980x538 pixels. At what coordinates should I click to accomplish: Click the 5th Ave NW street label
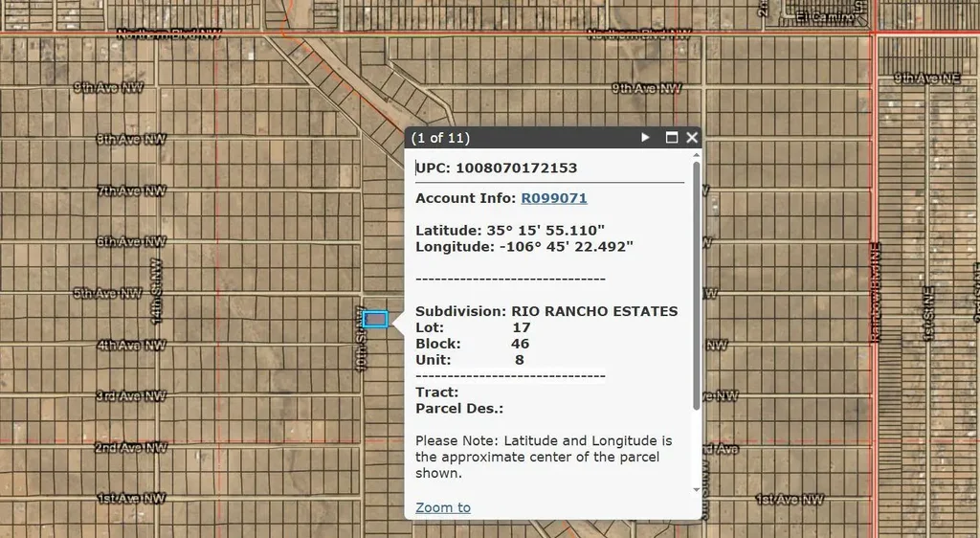pyautogui.click(x=107, y=294)
